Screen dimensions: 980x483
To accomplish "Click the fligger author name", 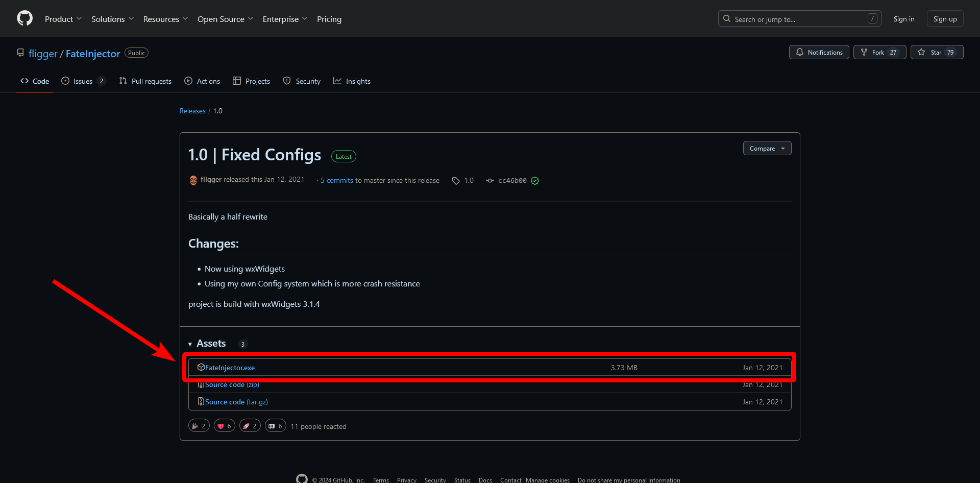I will click(211, 180).
